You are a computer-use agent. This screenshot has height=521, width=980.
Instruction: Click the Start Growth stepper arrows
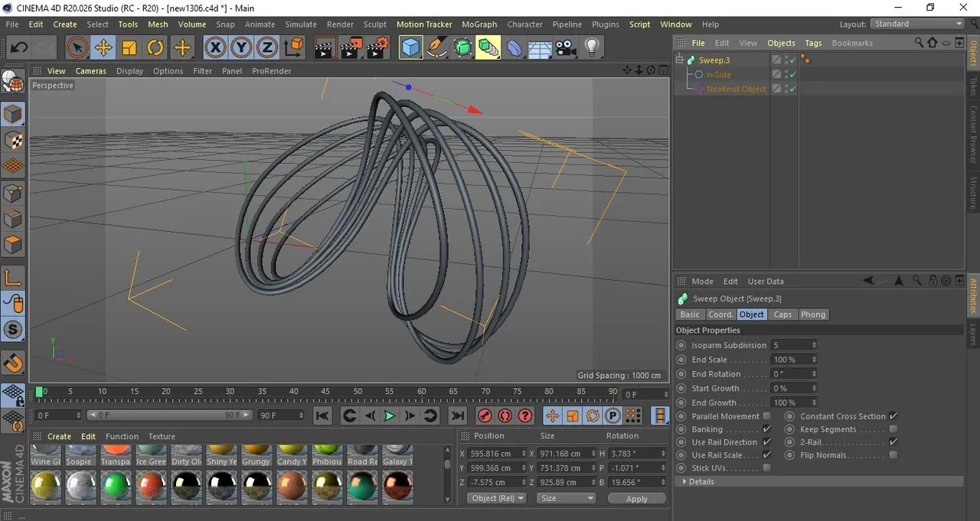pos(814,389)
